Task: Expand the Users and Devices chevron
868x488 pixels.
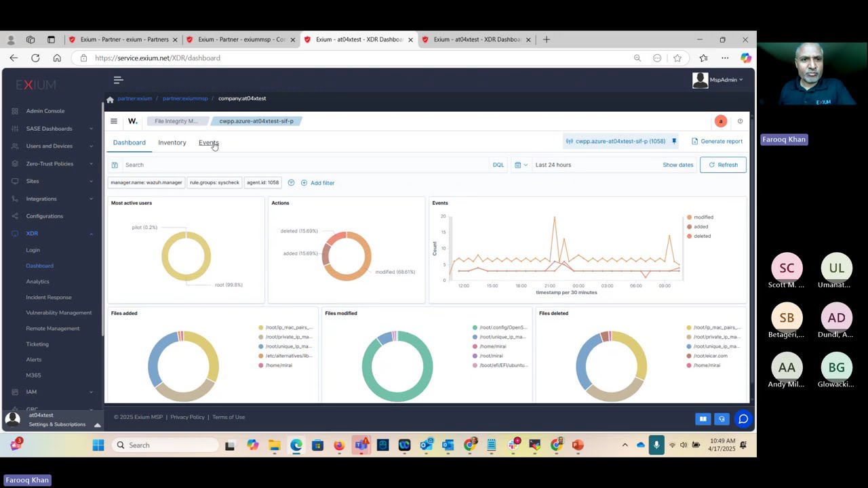Action: coord(91,146)
